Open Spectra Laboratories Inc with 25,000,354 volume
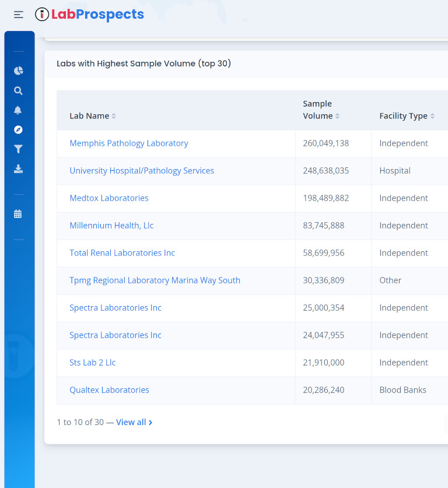Viewport: 448px width, 488px height. click(115, 307)
